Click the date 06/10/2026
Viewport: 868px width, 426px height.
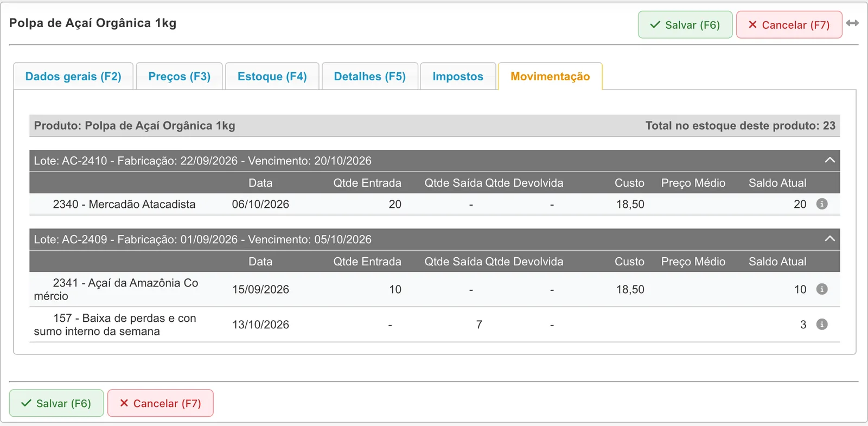click(260, 205)
